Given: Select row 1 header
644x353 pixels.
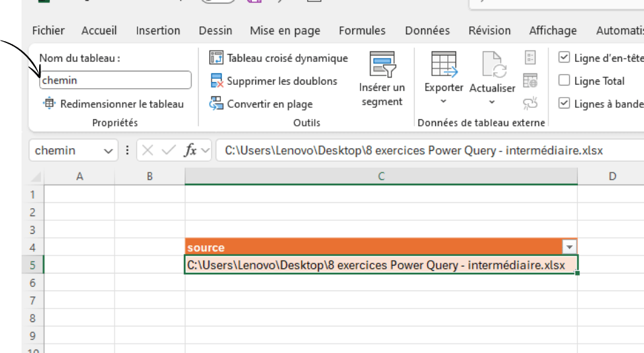Looking at the screenshot, I should coord(32,195).
